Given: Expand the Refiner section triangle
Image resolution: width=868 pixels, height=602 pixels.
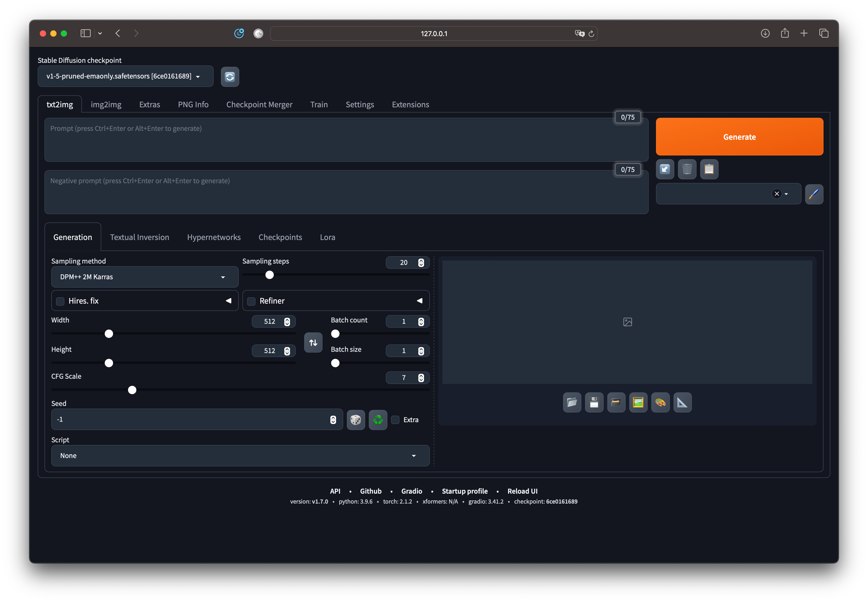Looking at the screenshot, I should (419, 301).
